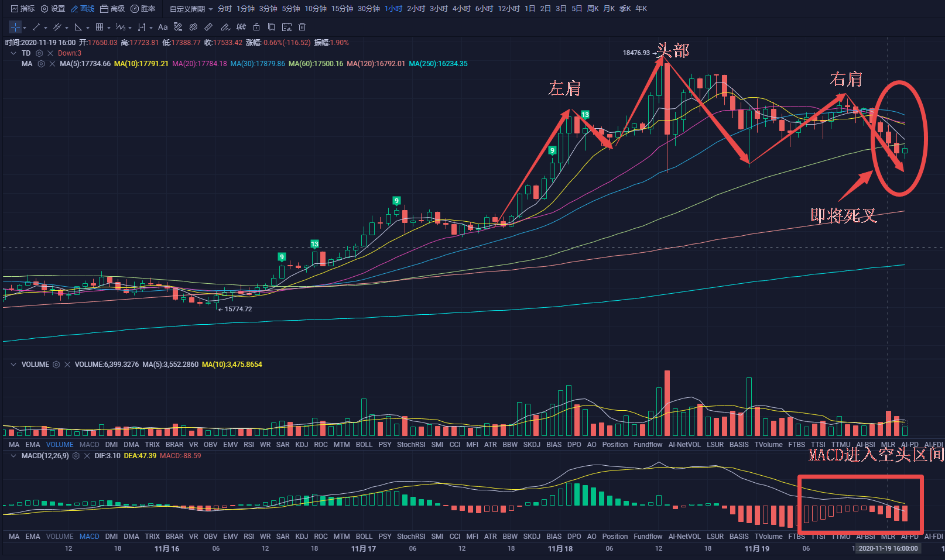Toggle the 画线 drawing toolbar
The height and width of the screenshot is (560, 945).
click(83, 9)
